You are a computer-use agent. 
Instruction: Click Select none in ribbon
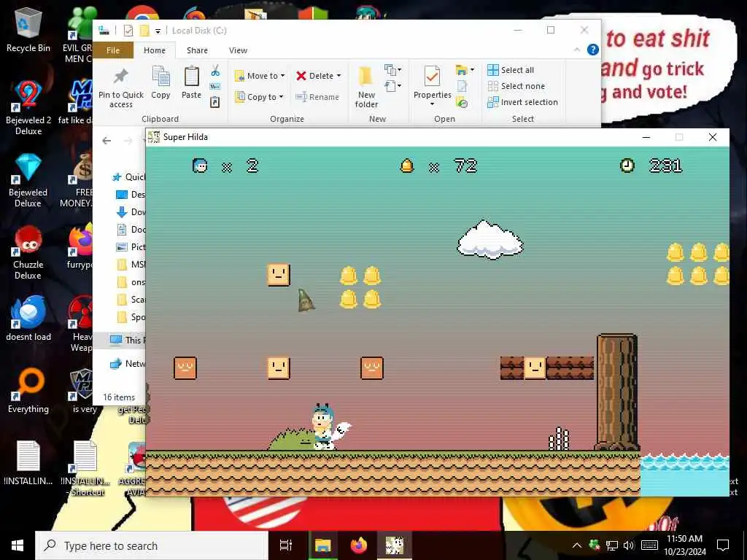(516, 86)
